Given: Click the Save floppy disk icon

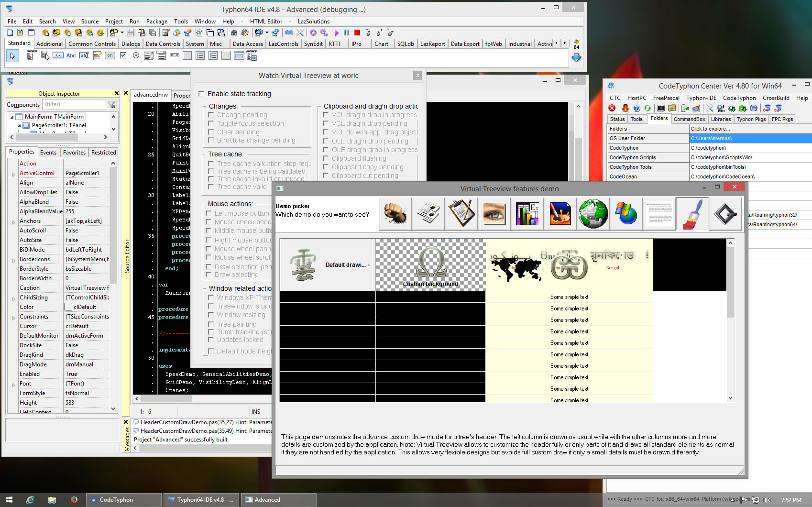Looking at the screenshot, I should [x=130, y=33].
